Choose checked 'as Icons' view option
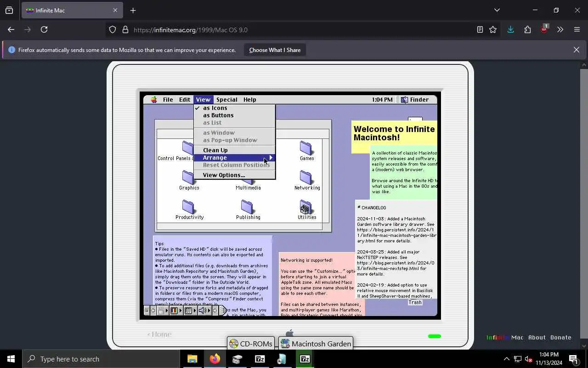588x368 pixels. [234, 108]
